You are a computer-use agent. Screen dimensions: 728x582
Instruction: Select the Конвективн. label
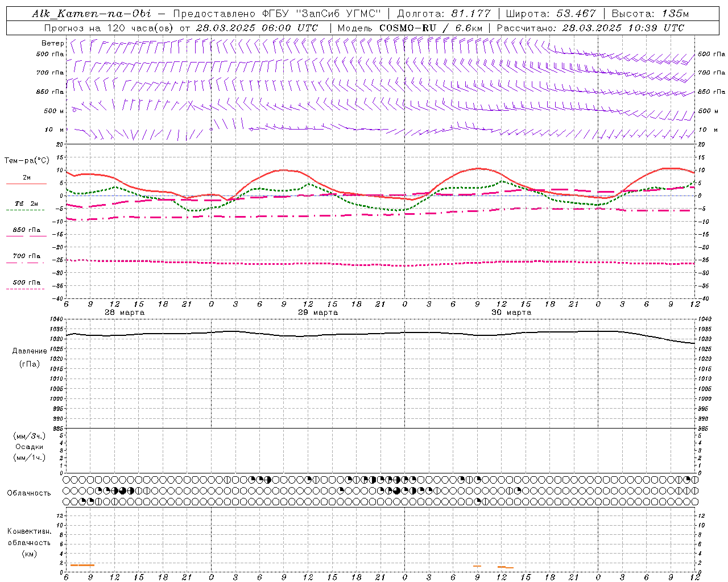[29, 531]
